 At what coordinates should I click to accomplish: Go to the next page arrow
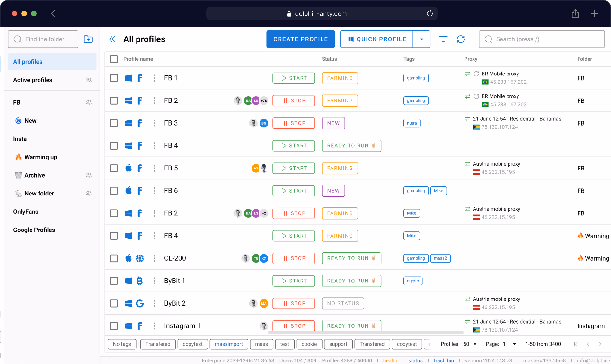600,344
